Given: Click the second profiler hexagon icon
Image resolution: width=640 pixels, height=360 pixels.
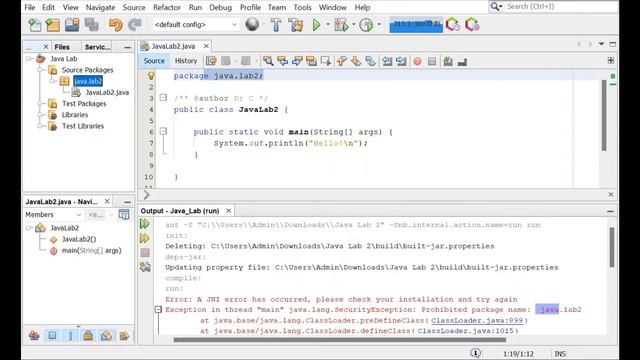Looking at the screenshot, I should point(472,25).
